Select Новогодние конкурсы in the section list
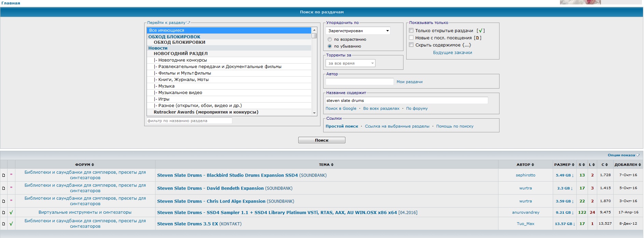This screenshot has height=238, width=644. click(x=229, y=60)
